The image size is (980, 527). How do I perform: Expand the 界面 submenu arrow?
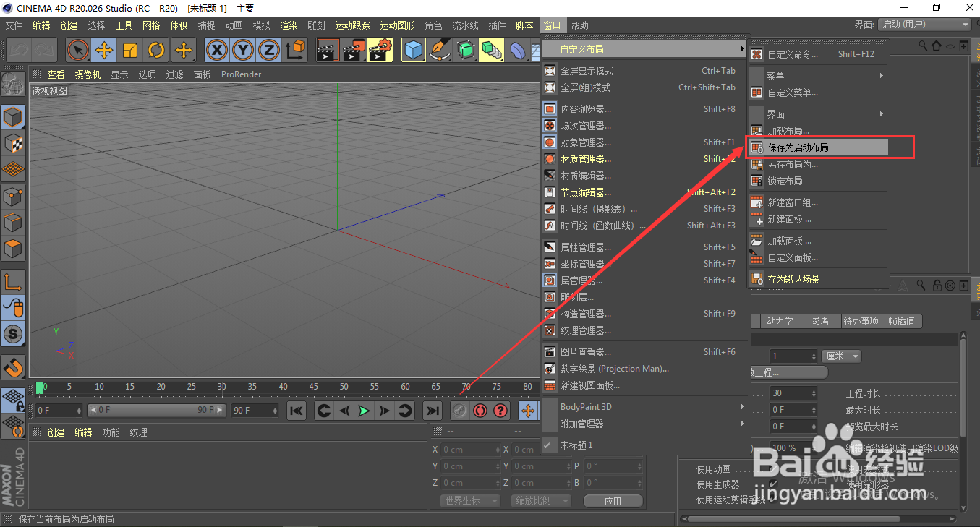881,114
